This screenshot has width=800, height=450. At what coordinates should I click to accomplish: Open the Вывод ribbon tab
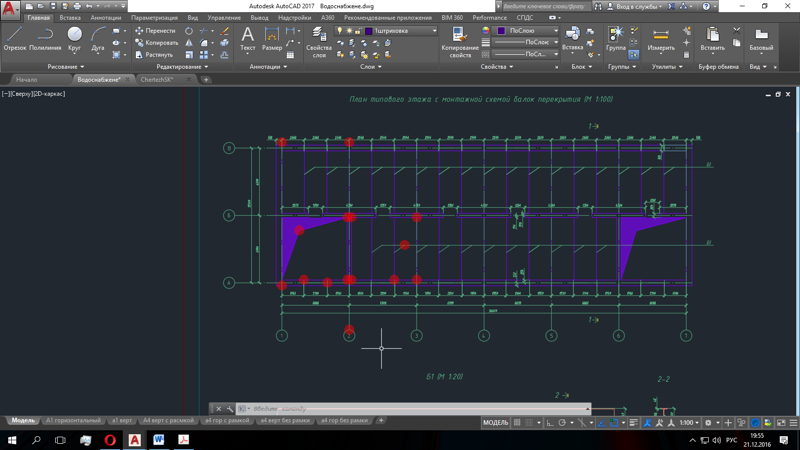click(259, 17)
